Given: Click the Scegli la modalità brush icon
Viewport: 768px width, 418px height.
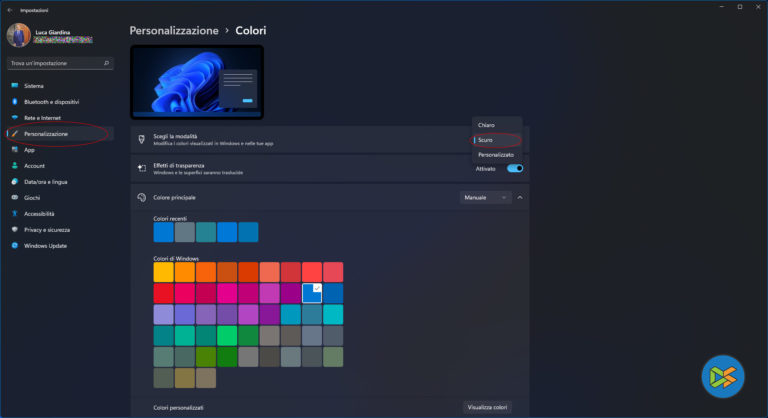Looking at the screenshot, I should (x=142, y=140).
